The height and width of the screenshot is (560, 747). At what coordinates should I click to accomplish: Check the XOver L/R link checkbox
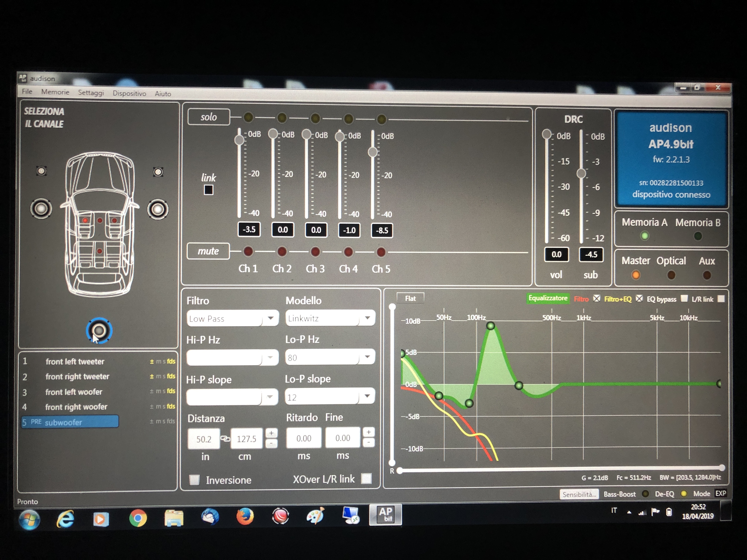point(366,478)
